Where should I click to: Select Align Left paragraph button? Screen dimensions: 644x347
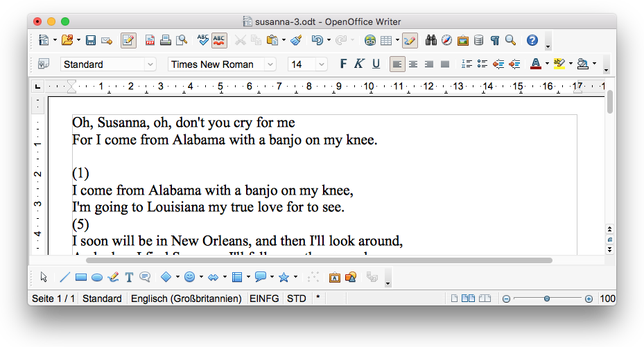[x=397, y=64]
